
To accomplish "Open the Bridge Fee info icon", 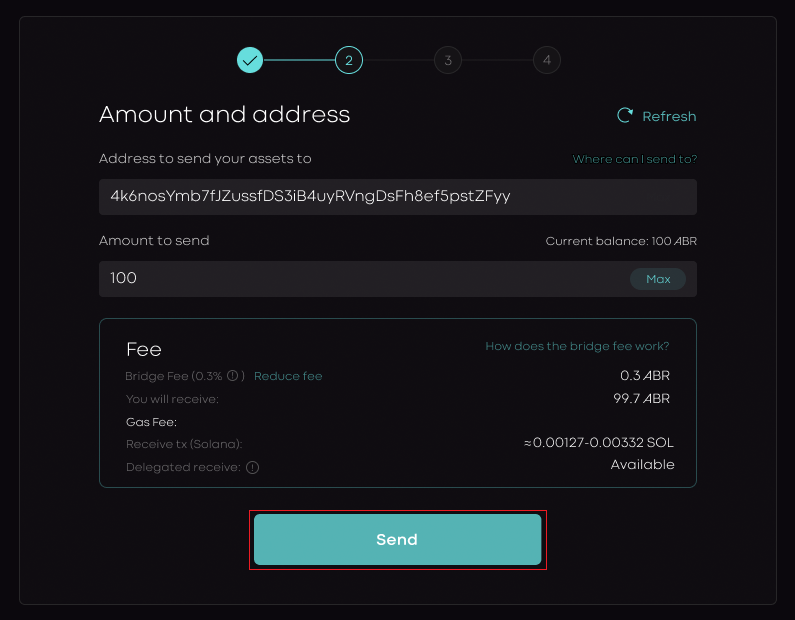I will point(232,376).
